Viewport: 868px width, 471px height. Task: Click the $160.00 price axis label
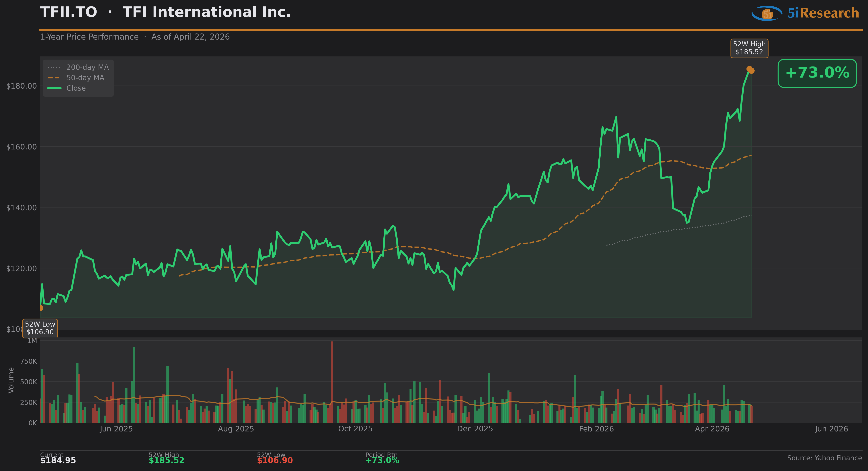click(x=21, y=147)
